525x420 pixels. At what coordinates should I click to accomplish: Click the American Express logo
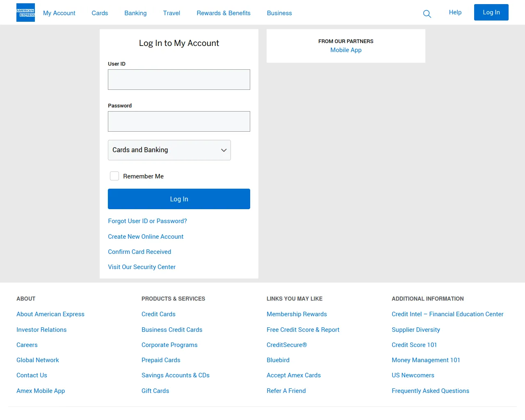coord(25,12)
